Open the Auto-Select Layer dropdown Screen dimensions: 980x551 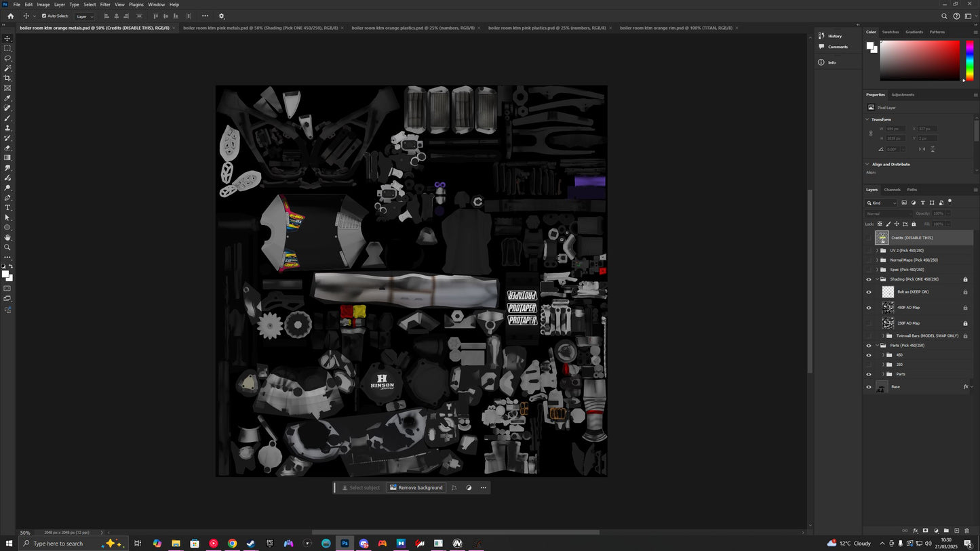[x=84, y=16]
